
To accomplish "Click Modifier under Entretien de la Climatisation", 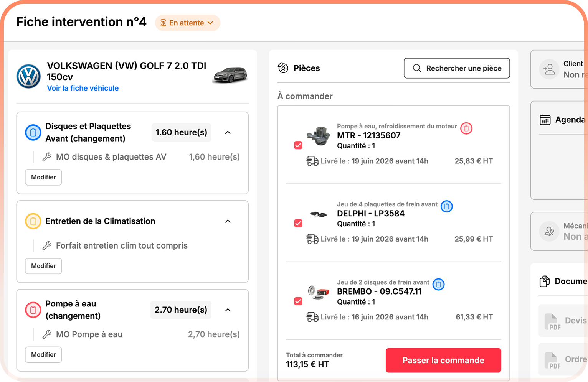I will click(x=43, y=266).
